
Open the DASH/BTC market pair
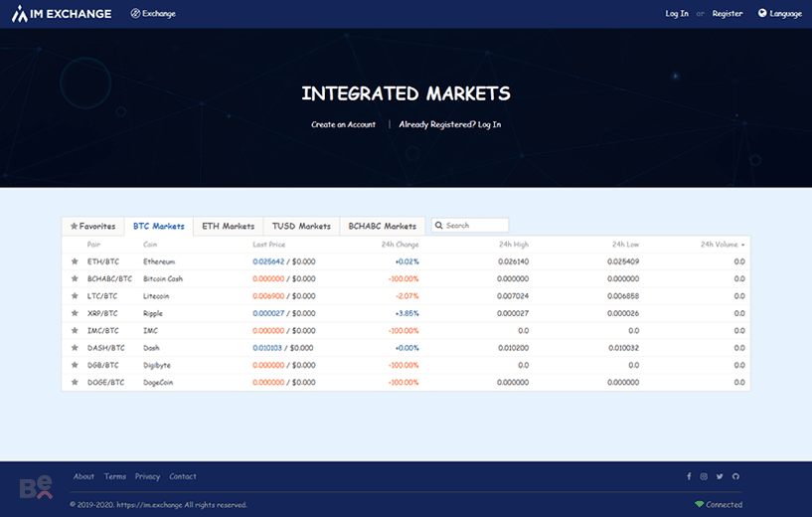(x=106, y=348)
